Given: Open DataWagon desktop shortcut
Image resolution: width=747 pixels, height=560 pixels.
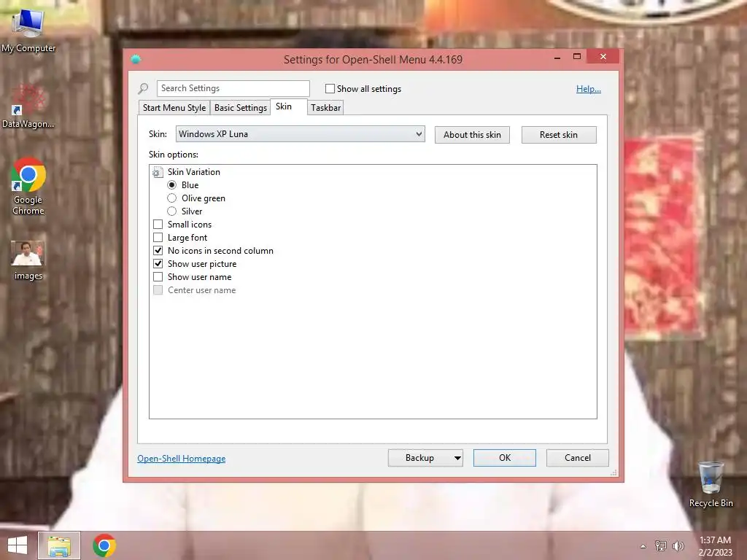Looking at the screenshot, I should (x=28, y=106).
